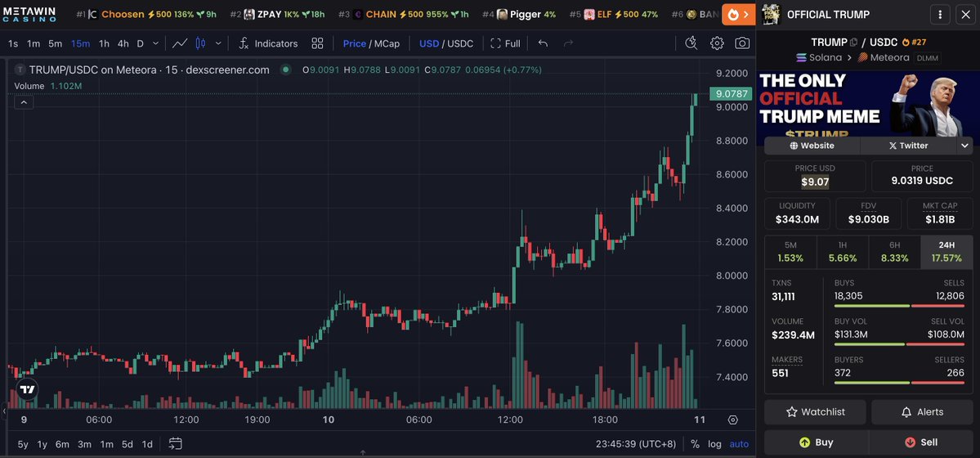Image resolution: width=980 pixels, height=458 pixels.
Task: Switch denomination to USD
Action: click(x=429, y=43)
